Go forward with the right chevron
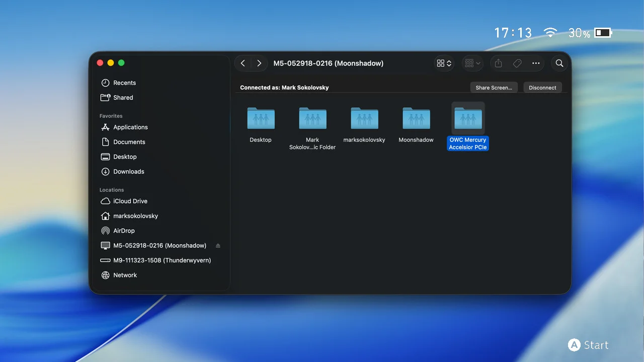Image resolution: width=644 pixels, height=362 pixels. (259, 63)
